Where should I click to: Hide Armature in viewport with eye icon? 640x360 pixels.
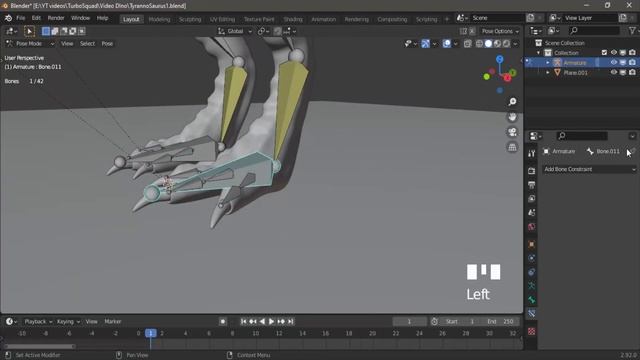613,62
